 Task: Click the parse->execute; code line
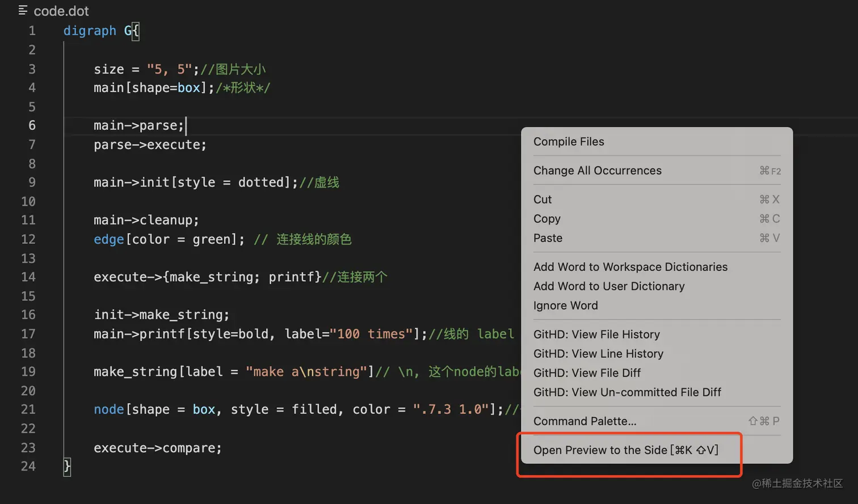(x=150, y=145)
